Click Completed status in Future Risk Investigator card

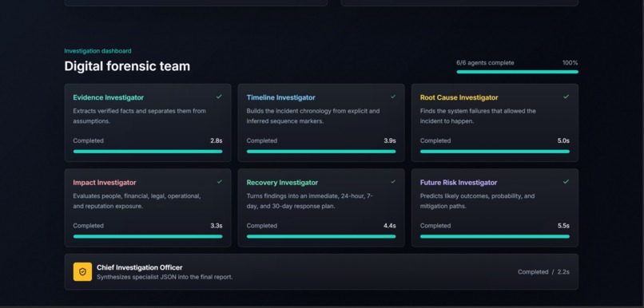[435, 226]
